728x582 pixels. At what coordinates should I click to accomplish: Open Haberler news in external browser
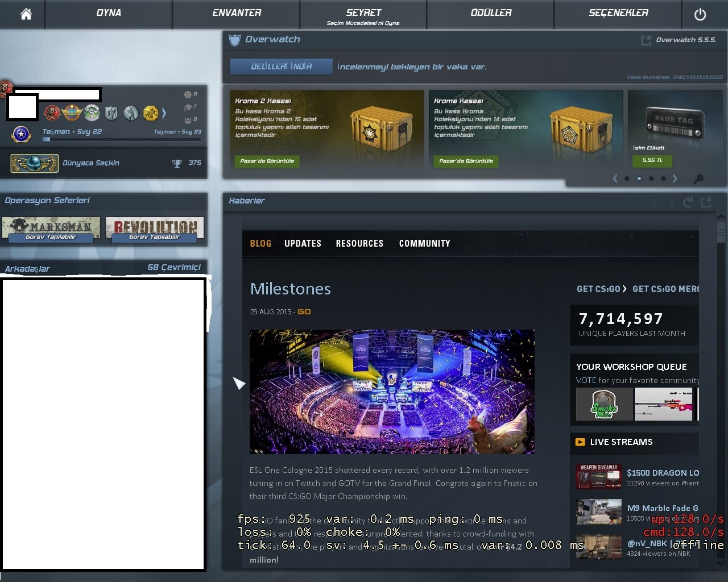[706, 202]
